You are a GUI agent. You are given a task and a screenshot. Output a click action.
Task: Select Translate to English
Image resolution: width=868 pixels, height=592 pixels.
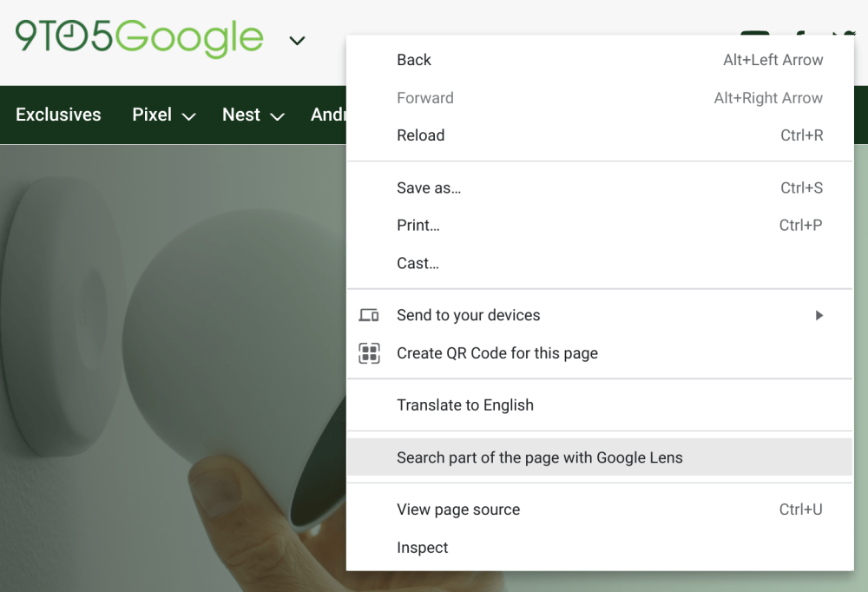point(464,405)
